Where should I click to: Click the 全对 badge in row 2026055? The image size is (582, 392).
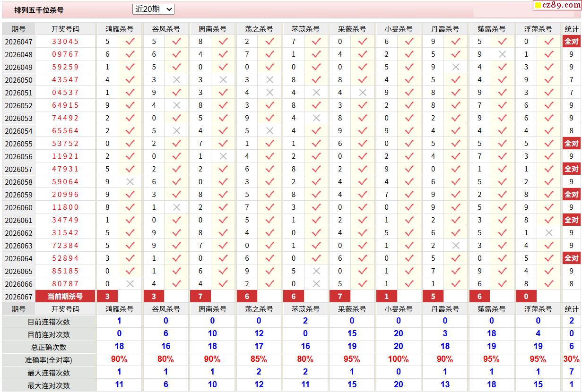[x=571, y=144]
